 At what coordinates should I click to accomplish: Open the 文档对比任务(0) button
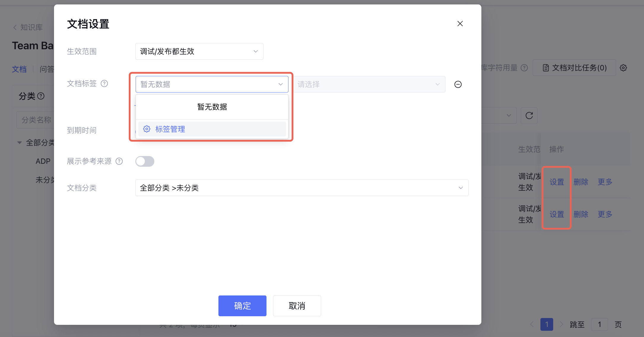point(574,68)
